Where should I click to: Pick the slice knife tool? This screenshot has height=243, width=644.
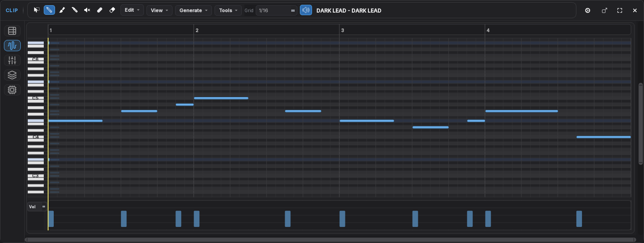point(75,10)
